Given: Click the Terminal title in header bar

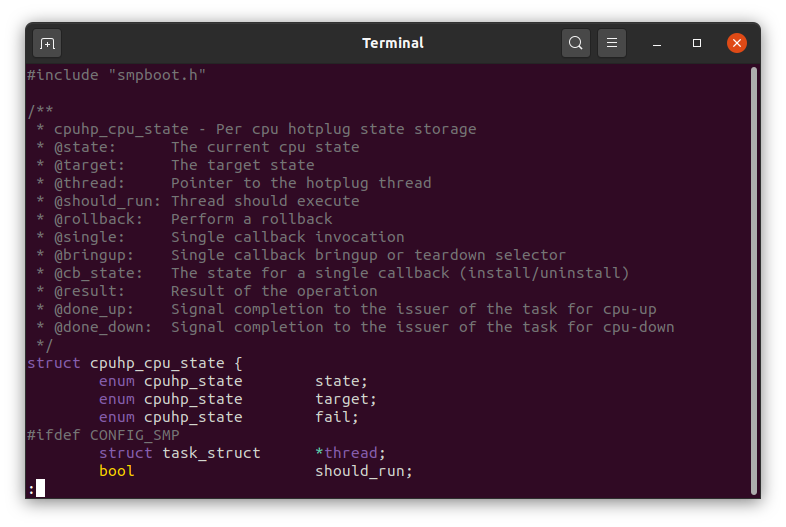Looking at the screenshot, I should [392, 43].
